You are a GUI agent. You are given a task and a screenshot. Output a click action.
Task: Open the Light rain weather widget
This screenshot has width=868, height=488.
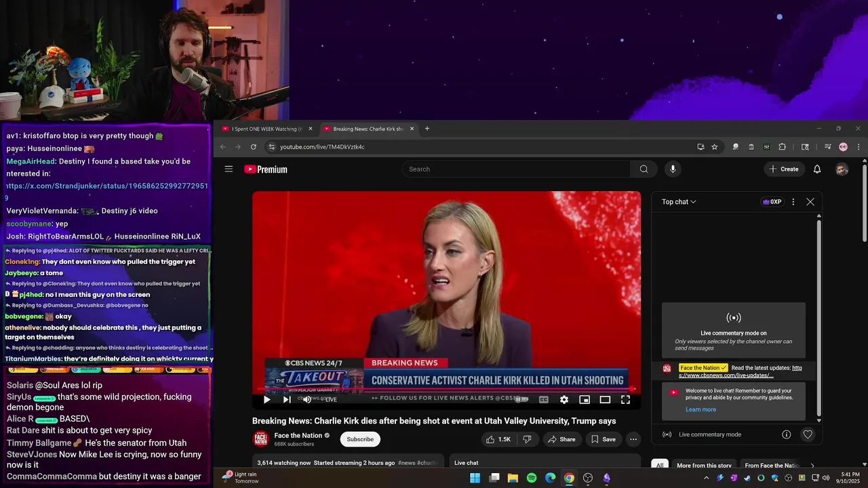click(240, 478)
